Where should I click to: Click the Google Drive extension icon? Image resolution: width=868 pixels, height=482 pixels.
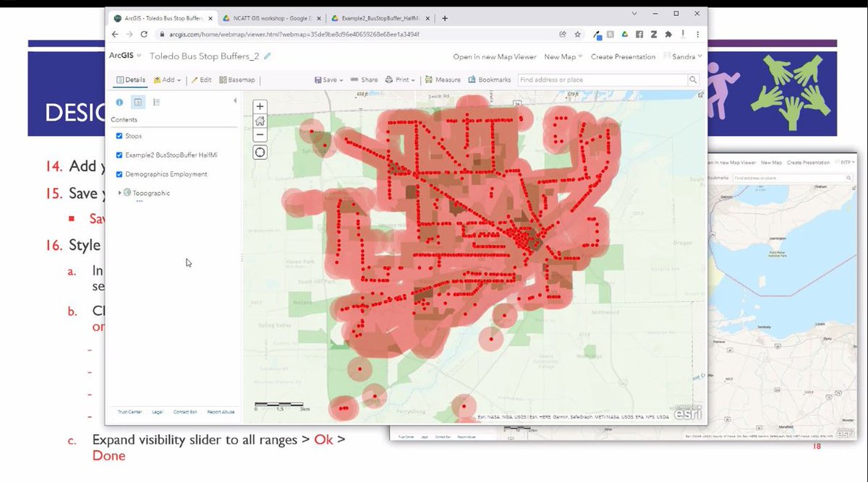pos(625,34)
